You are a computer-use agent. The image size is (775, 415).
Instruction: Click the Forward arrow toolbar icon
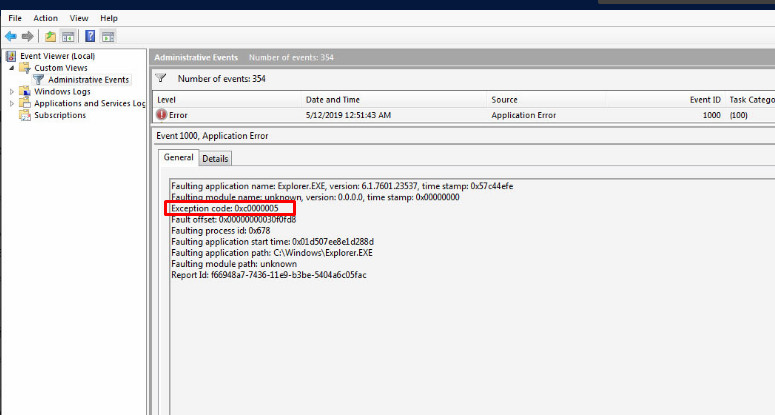(28, 36)
